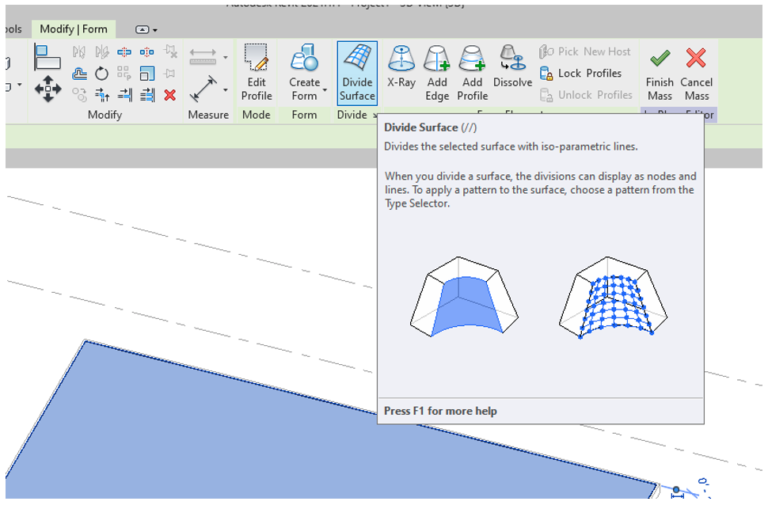The width and height of the screenshot is (768, 505).
Task: Open the Modify | Form ribbon tab
Action: pyautogui.click(x=73, y=29)
